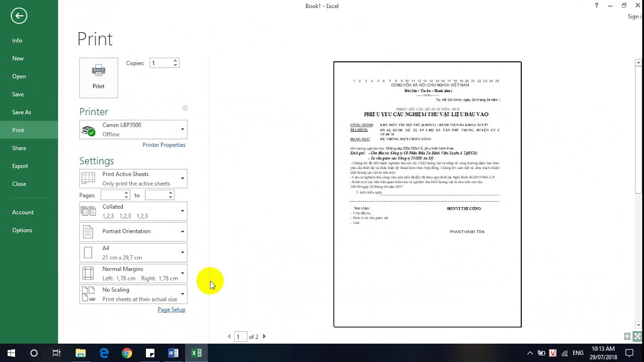
Task: Open Options in backstage menu
Action: 29,230
